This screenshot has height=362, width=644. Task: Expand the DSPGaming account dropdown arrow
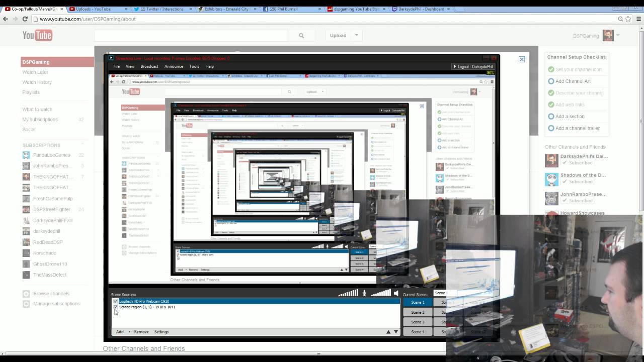tap(618, 36)
